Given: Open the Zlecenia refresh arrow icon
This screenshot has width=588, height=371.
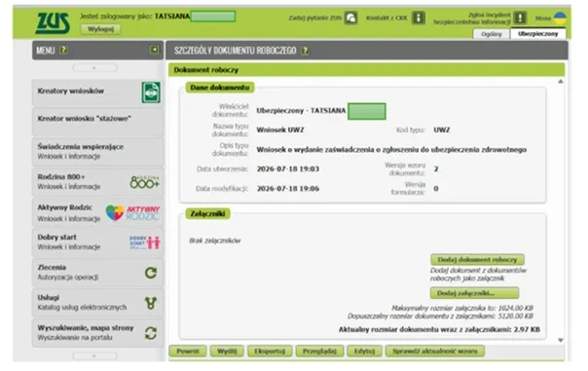Looking at the screenshot, I should (151, 273).
